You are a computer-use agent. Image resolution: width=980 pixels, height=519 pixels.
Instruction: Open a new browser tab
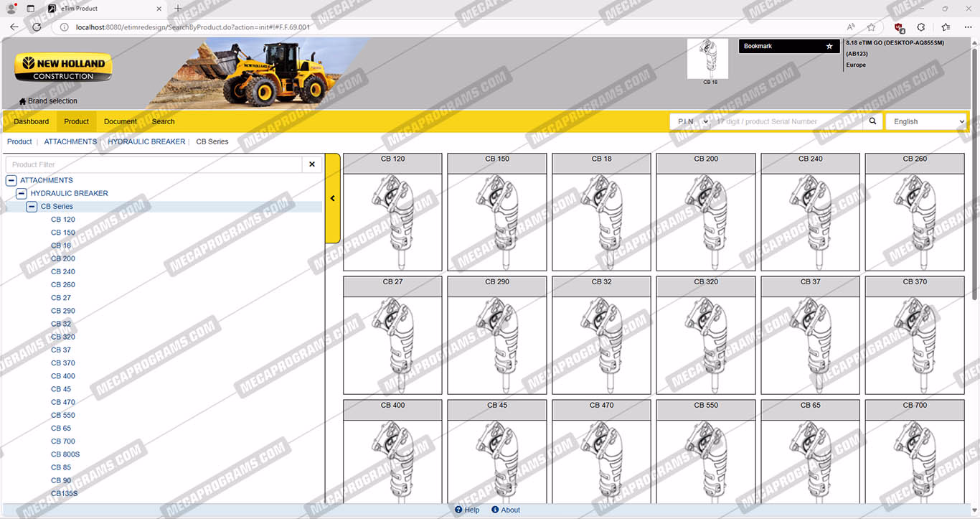(x=178, y=9)
